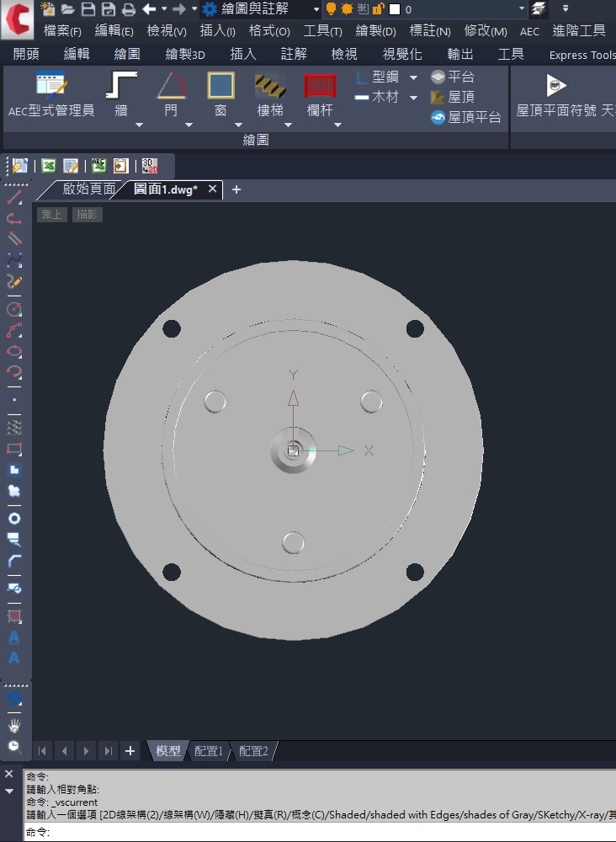Click the 屋頂 button
616x842 pixels.
453,97
